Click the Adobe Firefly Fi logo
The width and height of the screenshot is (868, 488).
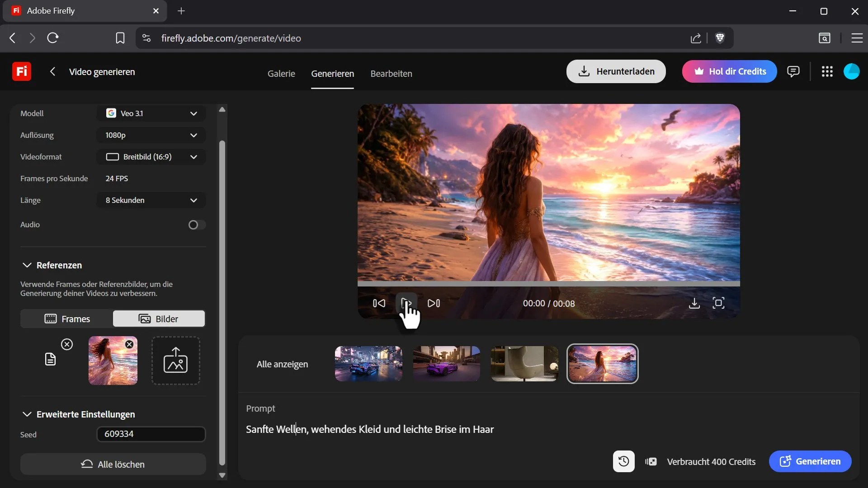[x=22, y=71]
